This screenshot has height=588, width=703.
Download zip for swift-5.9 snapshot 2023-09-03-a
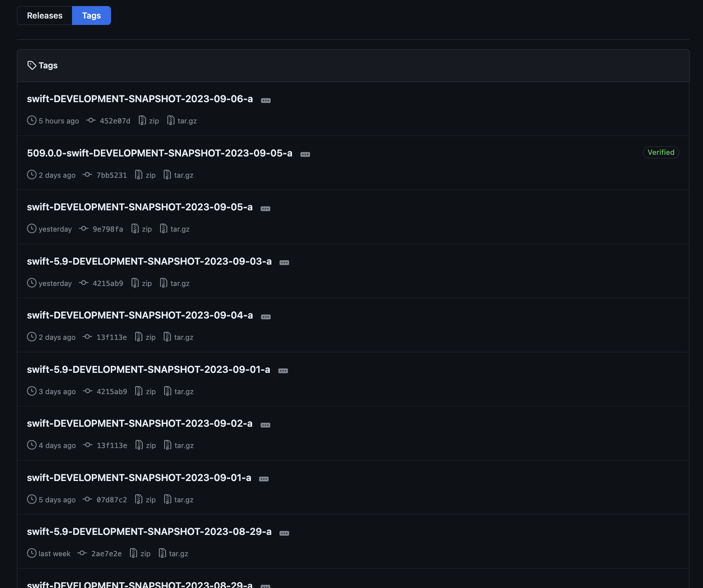(142, 283)
